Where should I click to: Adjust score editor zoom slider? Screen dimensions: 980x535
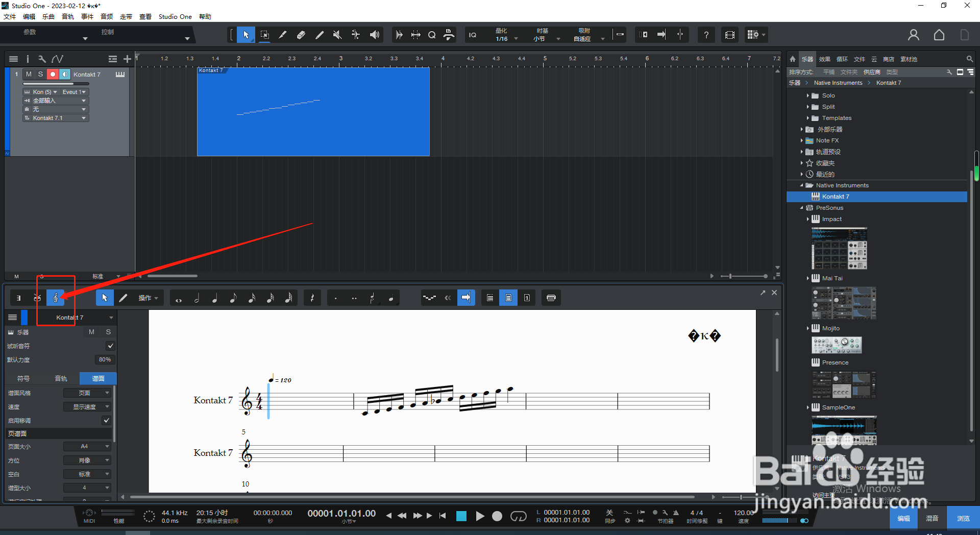[741, 497]
